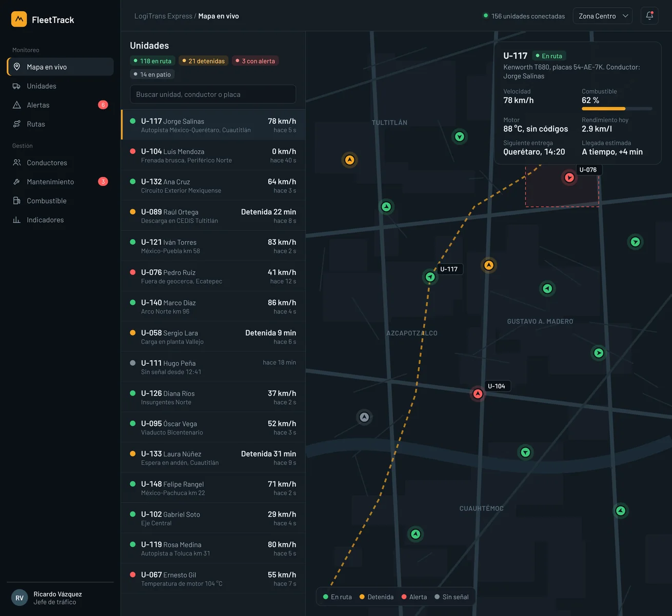Select the U-076 alert marker on map
Image resolution: width=672 pixels, height=616 pixels.
click(x=569, y=177)
